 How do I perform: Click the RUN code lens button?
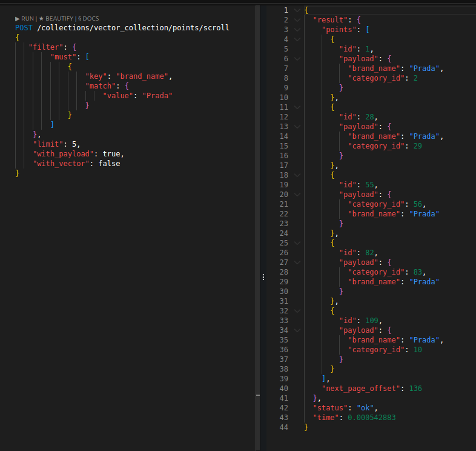24,19
